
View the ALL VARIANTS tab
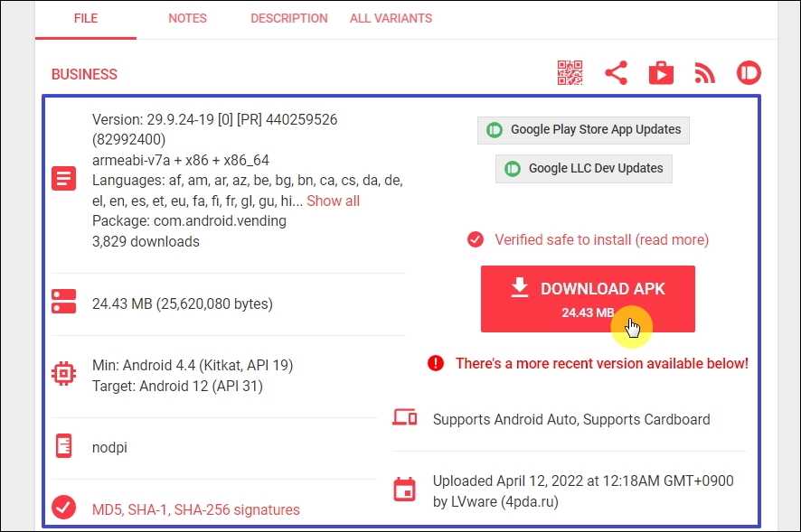click(391, 18)
